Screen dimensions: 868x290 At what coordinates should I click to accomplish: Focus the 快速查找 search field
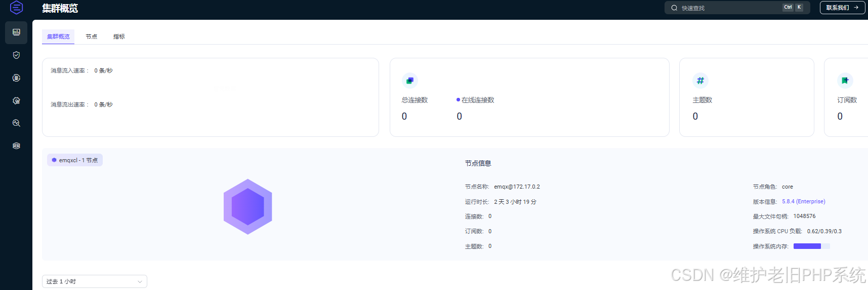(x=737, y=8)
